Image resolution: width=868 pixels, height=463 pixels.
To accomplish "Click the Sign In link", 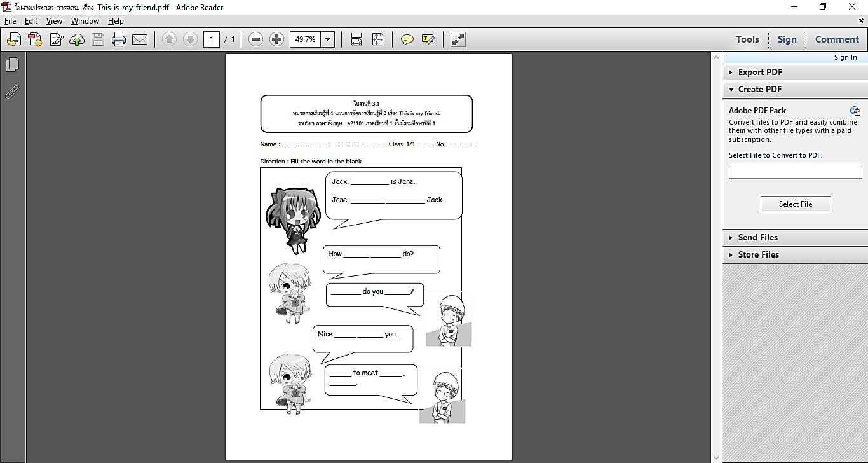I will tap(845, 57).
